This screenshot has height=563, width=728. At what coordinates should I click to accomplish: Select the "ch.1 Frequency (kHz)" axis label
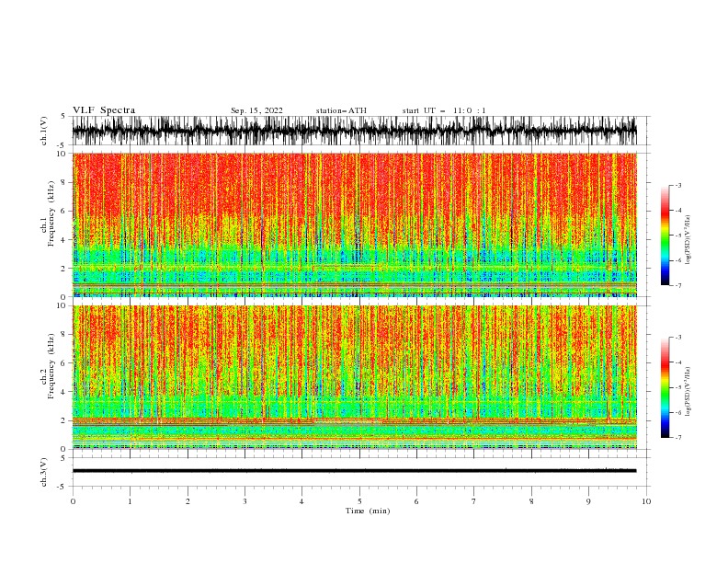[x=48, y=224]
